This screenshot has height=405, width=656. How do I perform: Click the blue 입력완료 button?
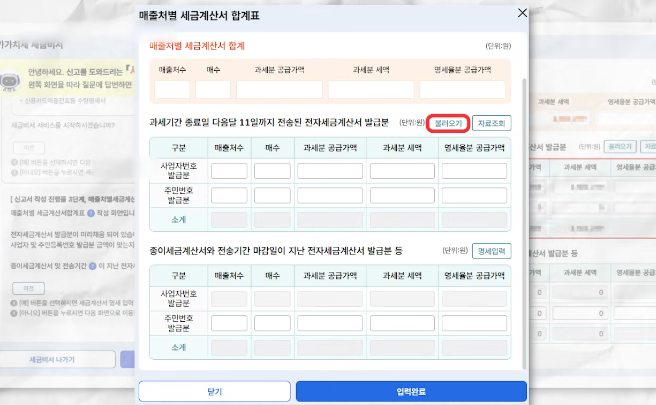[x=411, y=392]
